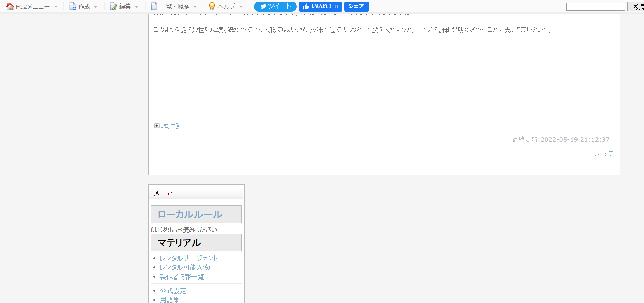The width and height of the screenshot is (644, 303).
Task: Open the 作成 dropdown arrow
Action: [96, 7]
